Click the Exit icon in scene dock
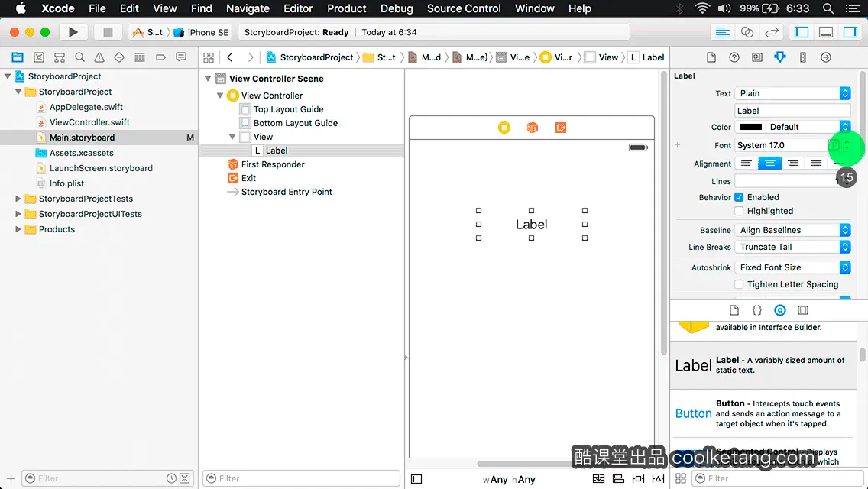This screenshot has width=868, height=489. 560,128
